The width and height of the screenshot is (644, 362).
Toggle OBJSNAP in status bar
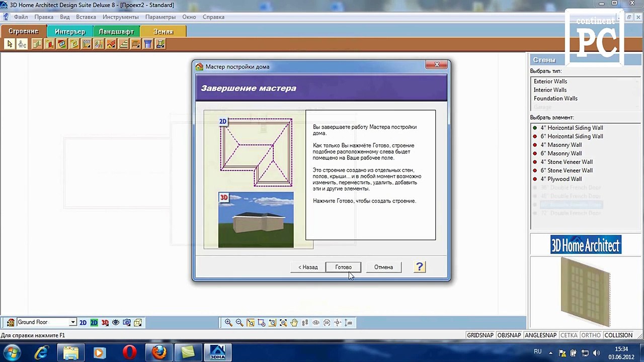(x=509, y=335)
